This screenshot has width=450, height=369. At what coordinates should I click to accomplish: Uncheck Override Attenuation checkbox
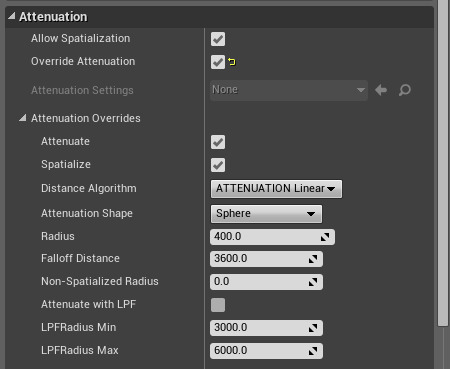218,62
